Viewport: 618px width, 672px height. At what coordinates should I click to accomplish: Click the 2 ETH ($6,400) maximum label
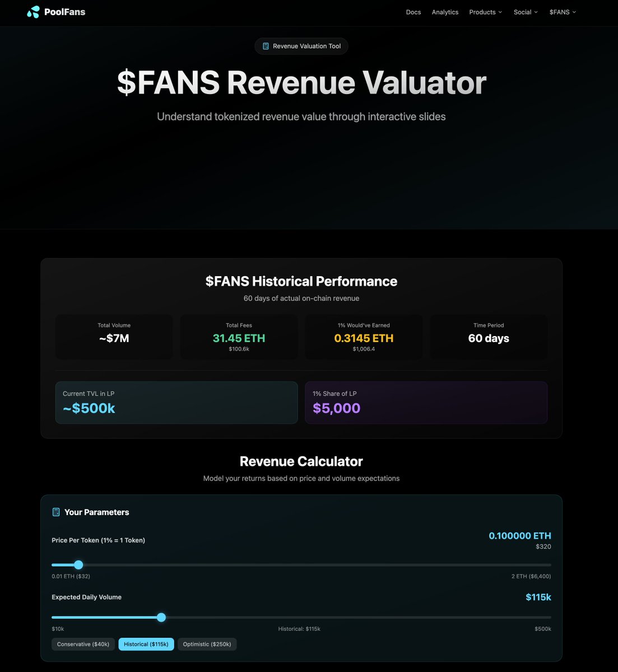tap(531, 576)
